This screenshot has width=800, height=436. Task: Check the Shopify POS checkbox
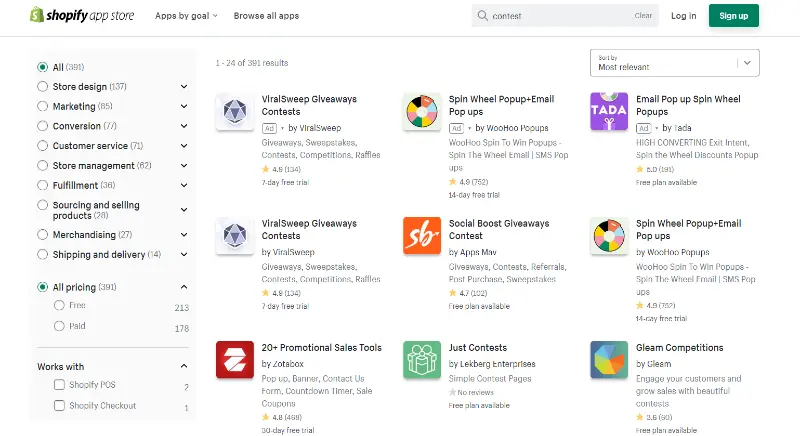coord(59,384)
